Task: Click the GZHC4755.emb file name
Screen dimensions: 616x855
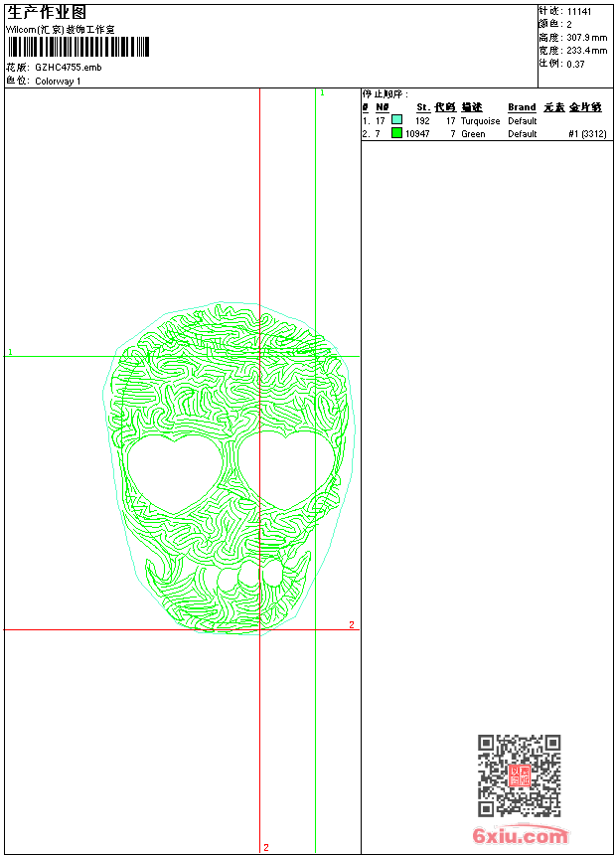Action: (68, 67)
